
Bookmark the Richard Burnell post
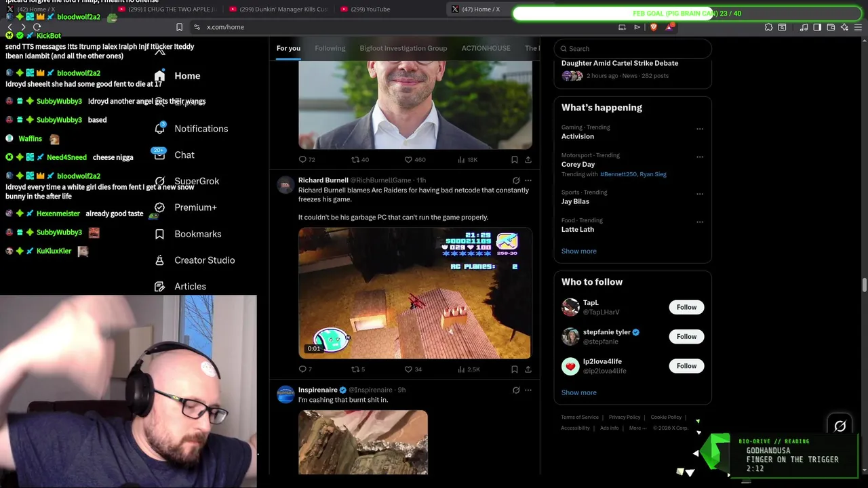tap(515, 369)
